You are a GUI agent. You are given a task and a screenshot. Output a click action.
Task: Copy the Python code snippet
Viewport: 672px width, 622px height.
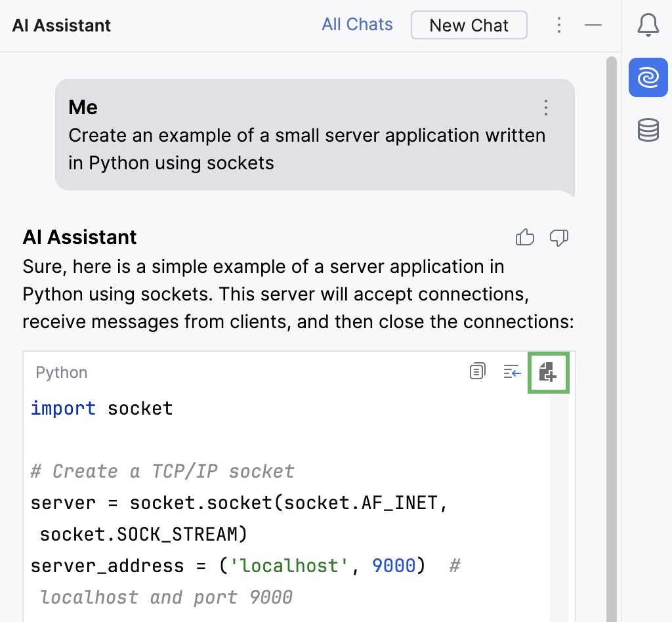pyautogui.click(x=477, y=372)
